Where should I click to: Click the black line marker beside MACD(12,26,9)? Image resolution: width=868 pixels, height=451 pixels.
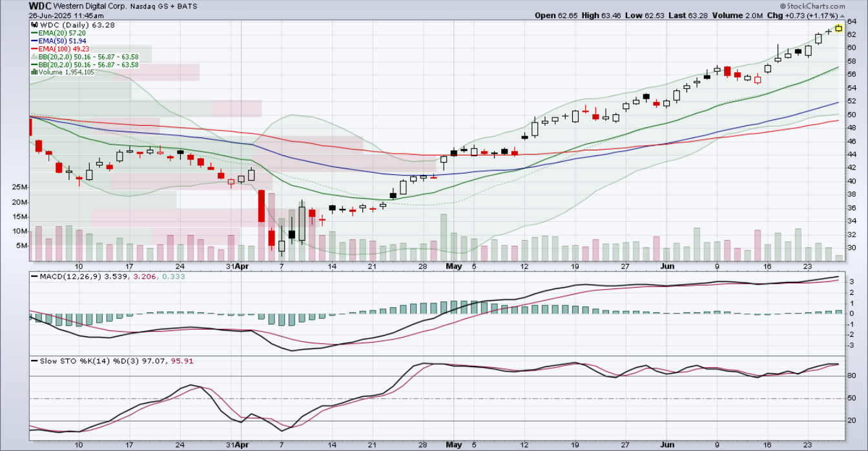click(34, 277)
